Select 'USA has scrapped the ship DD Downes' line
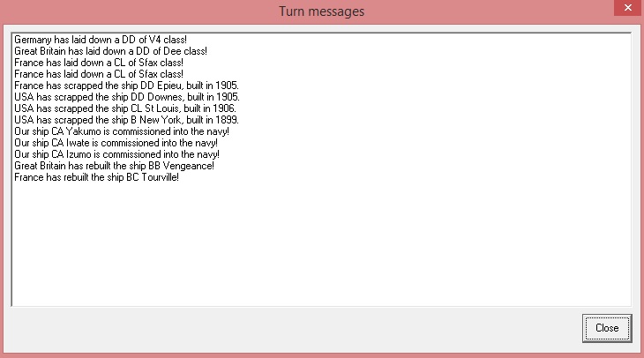The width and height of the screenshot is (644, 358). 127,97
